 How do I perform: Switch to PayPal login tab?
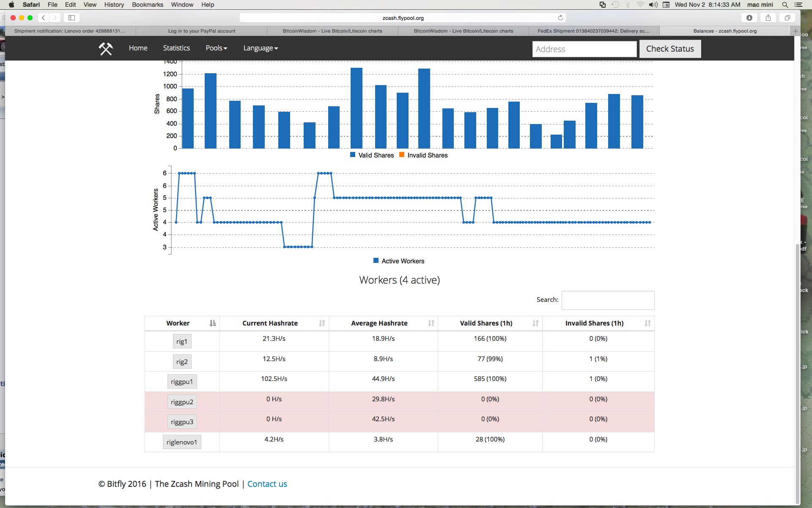coord(202,31)
